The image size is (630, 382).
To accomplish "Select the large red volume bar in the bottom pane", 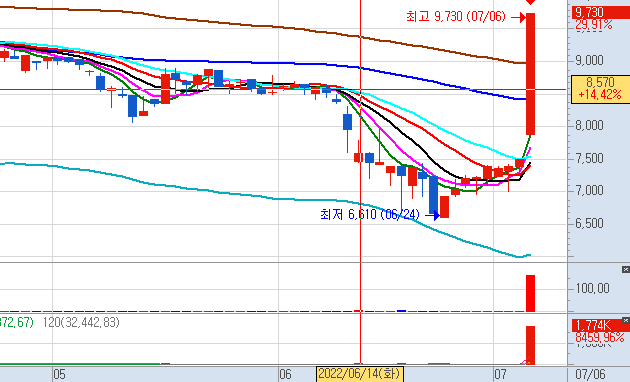I will click(x=530, y=345).
